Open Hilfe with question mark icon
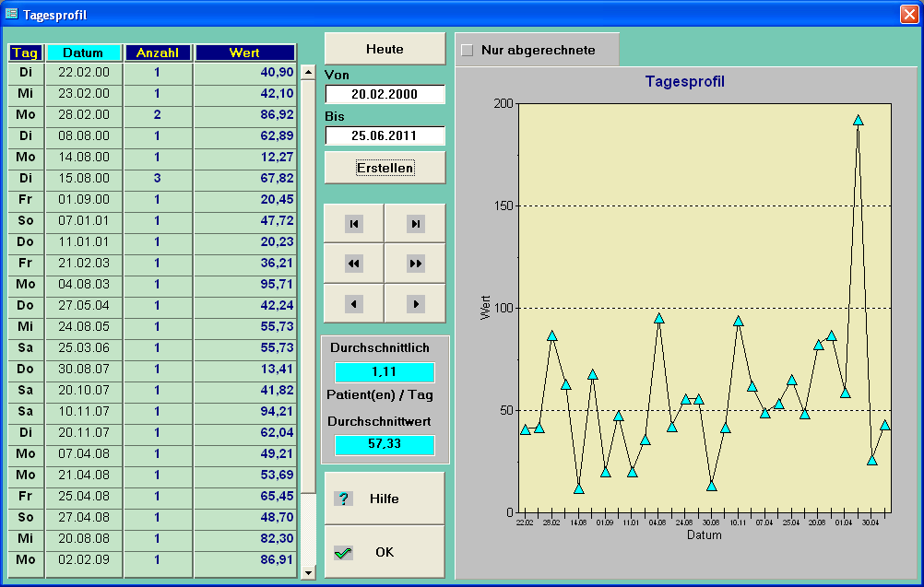 pos(385,499)
